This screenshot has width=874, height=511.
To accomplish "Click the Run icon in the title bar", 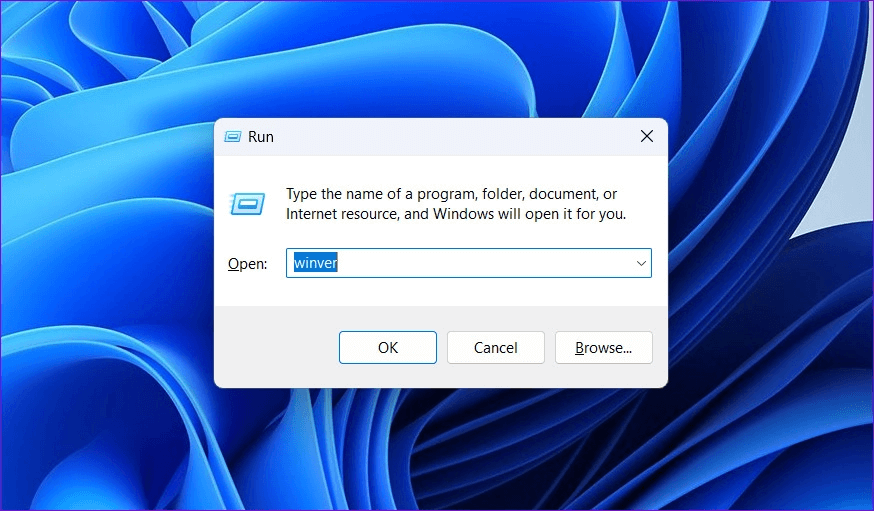I will (232, 137).
